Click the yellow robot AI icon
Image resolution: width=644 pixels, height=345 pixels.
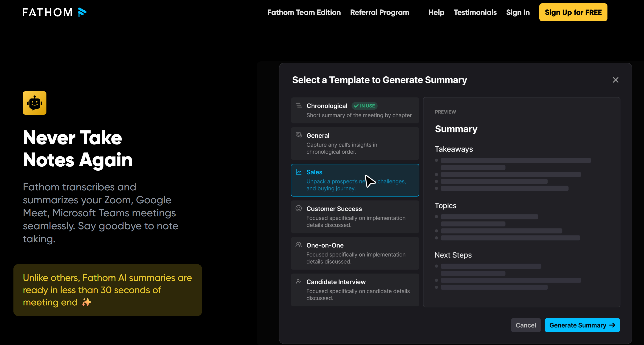34,103
